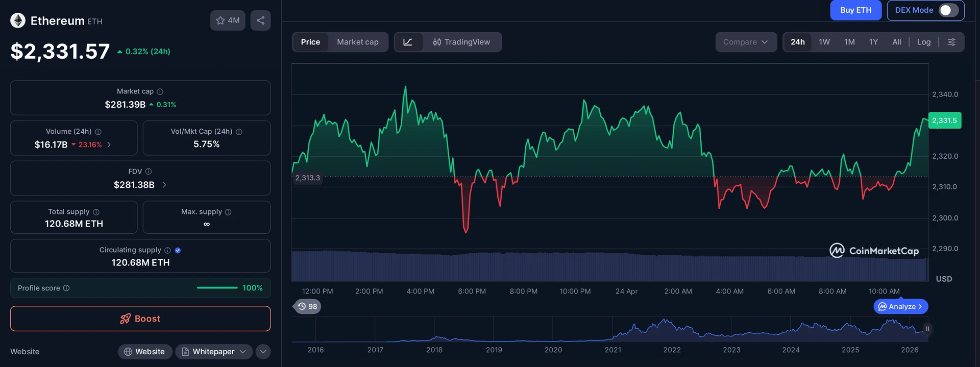Show Vol/Mkt Cap (24h) info icon
980x367 pixels.
click(239, 132)
